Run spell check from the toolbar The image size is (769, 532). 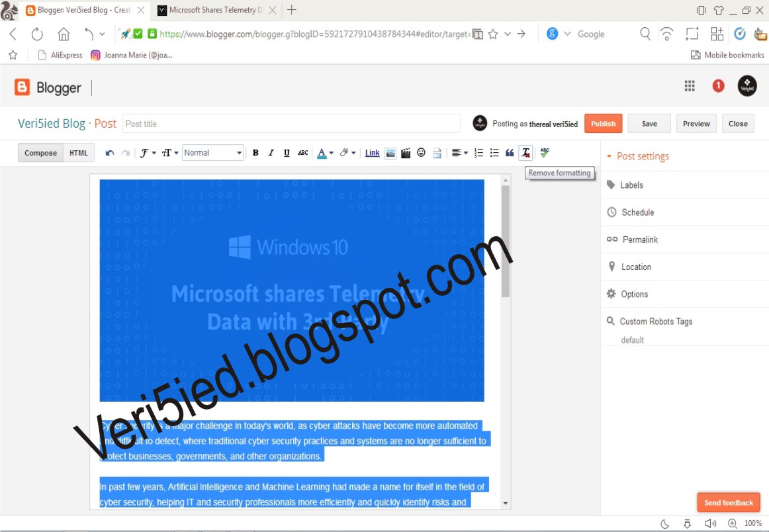(545, 153)
